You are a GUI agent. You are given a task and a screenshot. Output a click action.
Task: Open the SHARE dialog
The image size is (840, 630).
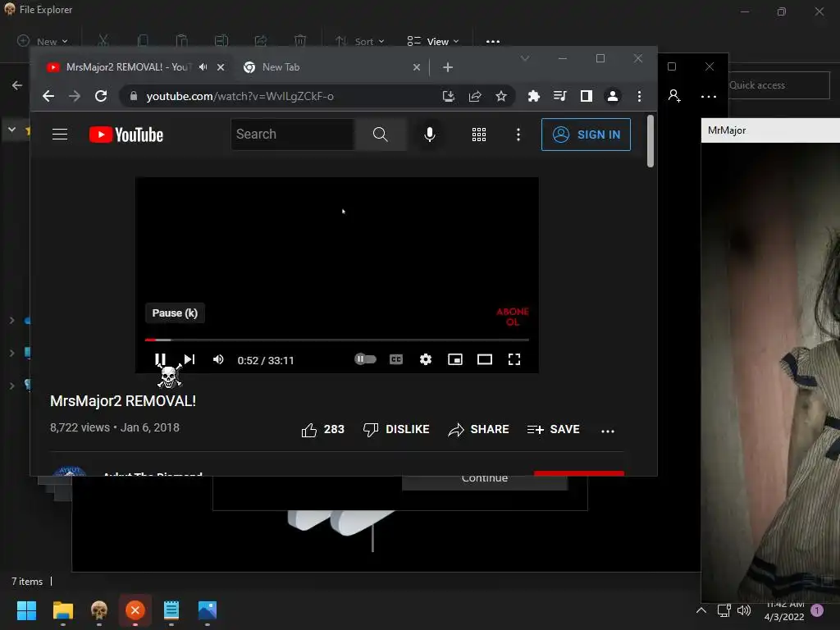(478, 429)
